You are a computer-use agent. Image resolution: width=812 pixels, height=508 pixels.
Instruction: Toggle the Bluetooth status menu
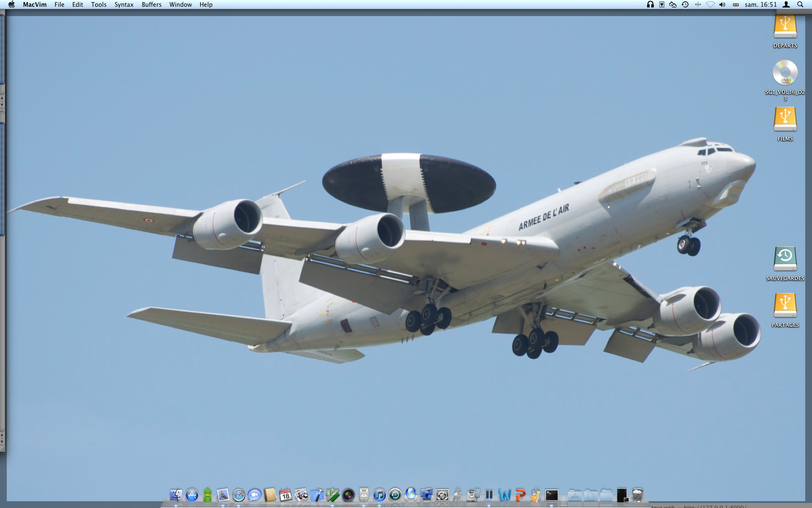pos(698,5)
